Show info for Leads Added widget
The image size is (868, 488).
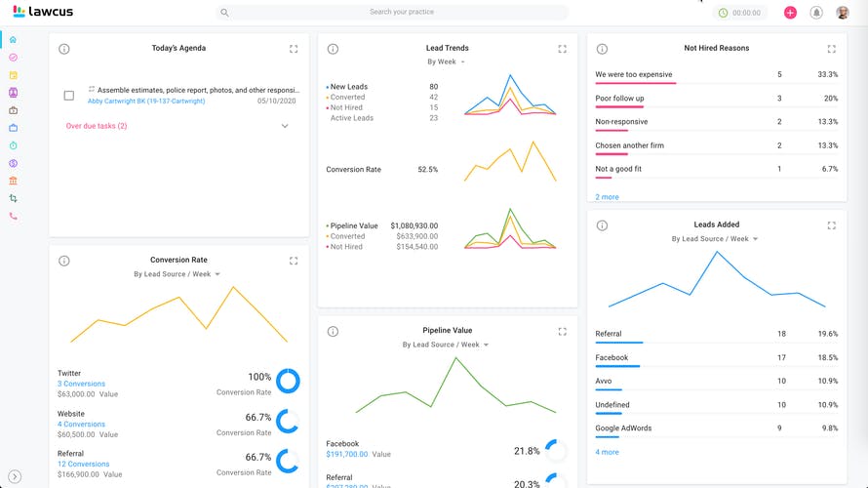point(602,225)
